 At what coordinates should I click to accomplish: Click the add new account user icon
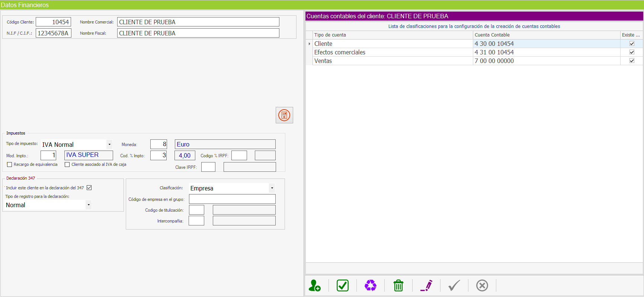(315, 285)
